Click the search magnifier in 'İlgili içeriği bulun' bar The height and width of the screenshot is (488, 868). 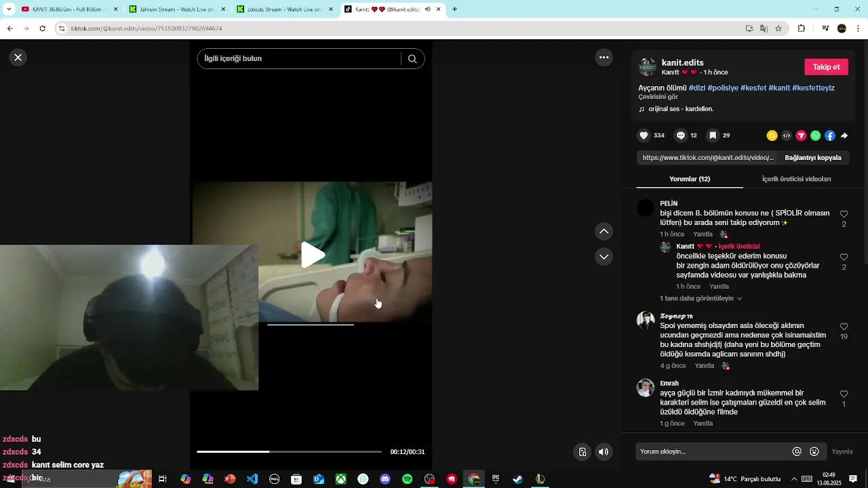412,59
